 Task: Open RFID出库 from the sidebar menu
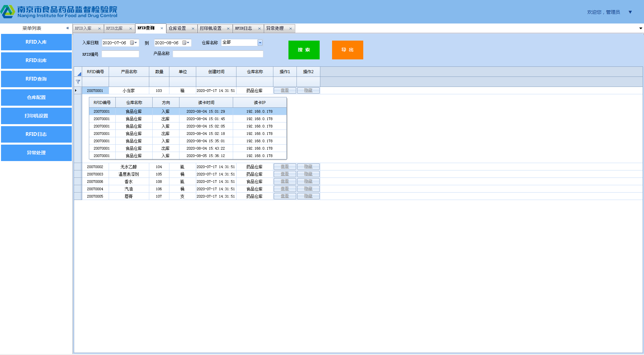click(36, 60)
